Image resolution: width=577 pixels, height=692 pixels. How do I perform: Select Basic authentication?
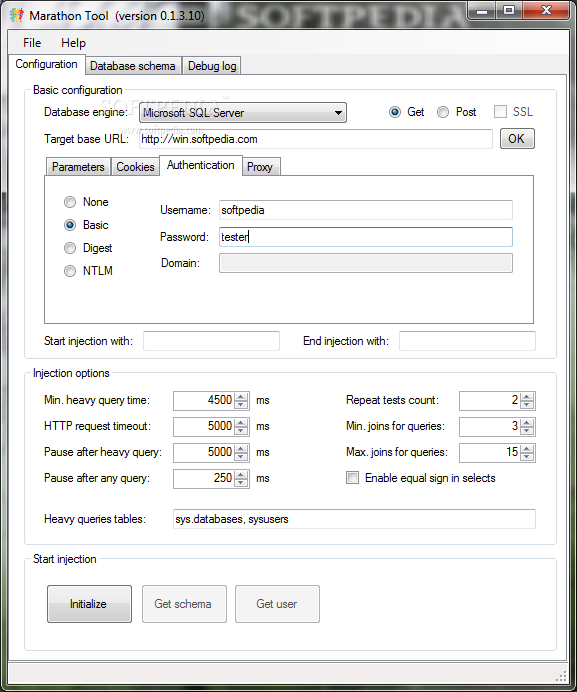(70, 225)
